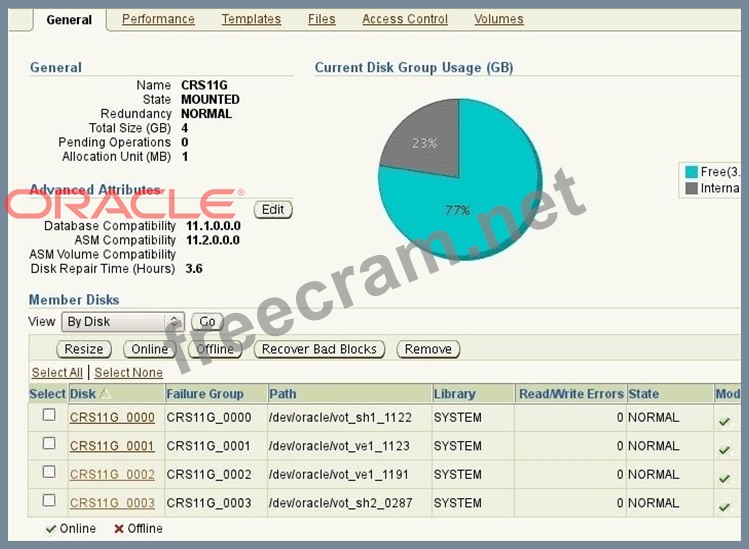Select the General tab

pyautogui.click(x=69, y=20)
